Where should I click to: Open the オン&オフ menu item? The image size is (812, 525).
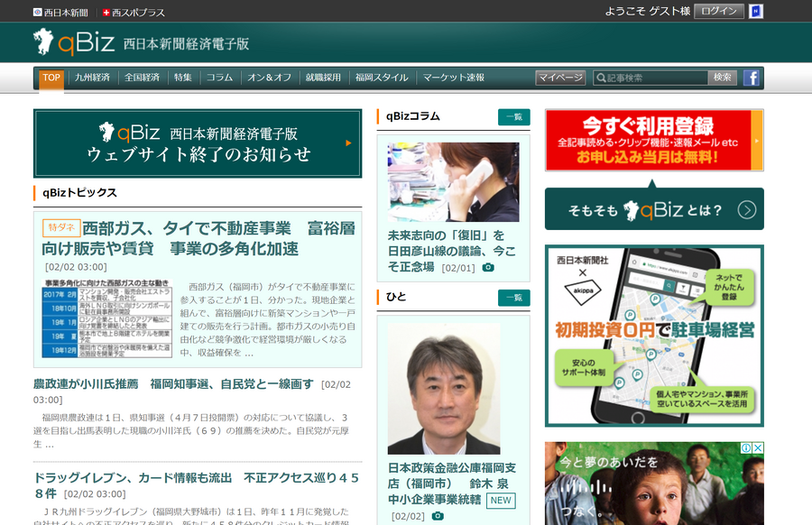(x=269, y=78)
